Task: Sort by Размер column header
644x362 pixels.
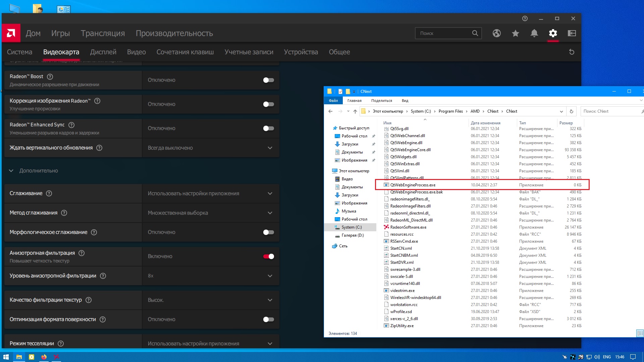Action: 566,123
